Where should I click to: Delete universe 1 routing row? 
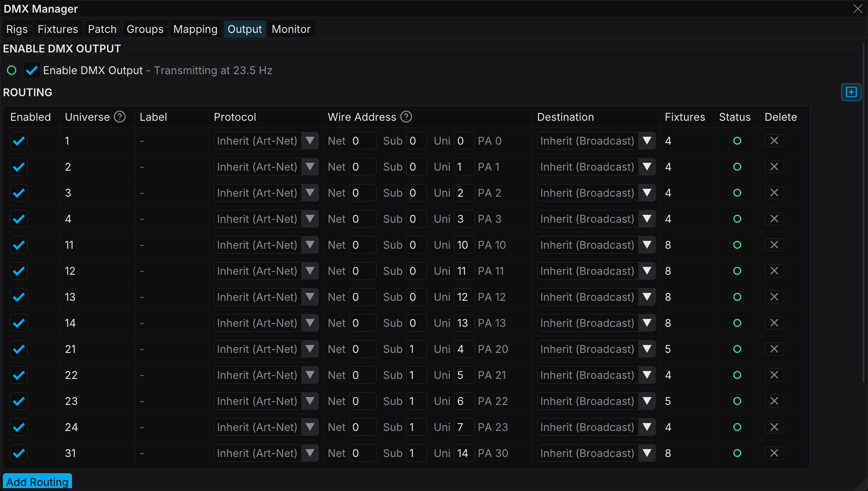click(x=774, y=141)
